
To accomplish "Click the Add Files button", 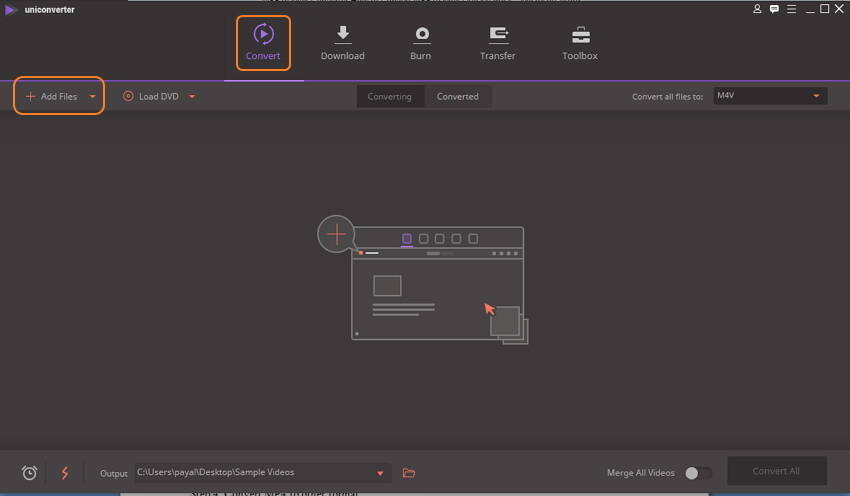I will coord(51,96).
